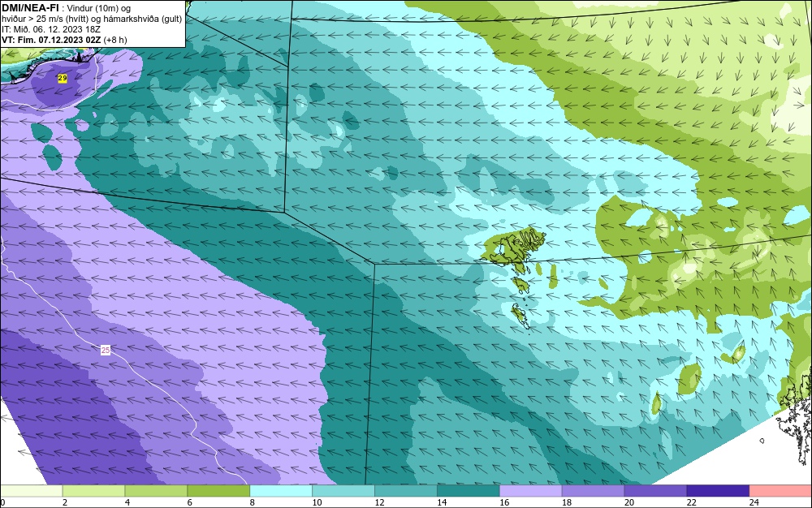Click the 12–14 m/s teal legend swatch
This screenshot has height=508, width=812.
[405, 491]
